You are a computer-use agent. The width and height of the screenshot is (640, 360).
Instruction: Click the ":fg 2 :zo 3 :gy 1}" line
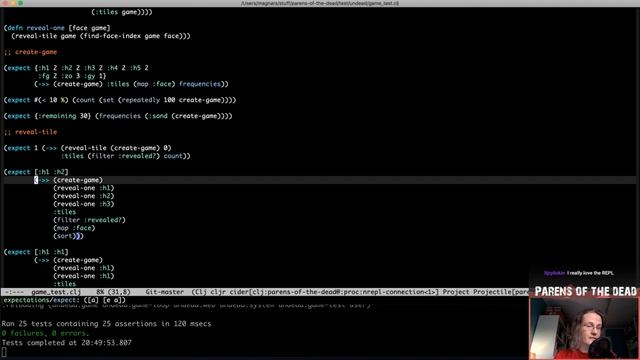coord(72,76)
